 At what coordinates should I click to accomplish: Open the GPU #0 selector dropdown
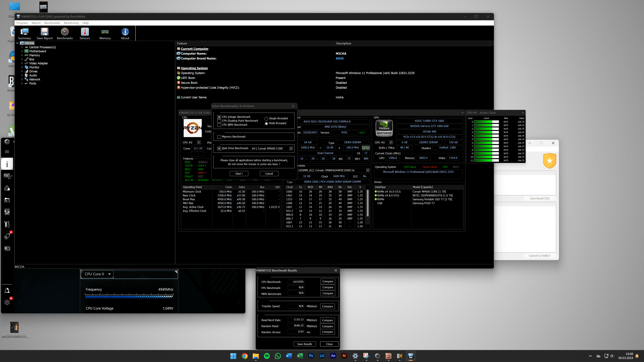pyautogui.click(x=391, y=142)
